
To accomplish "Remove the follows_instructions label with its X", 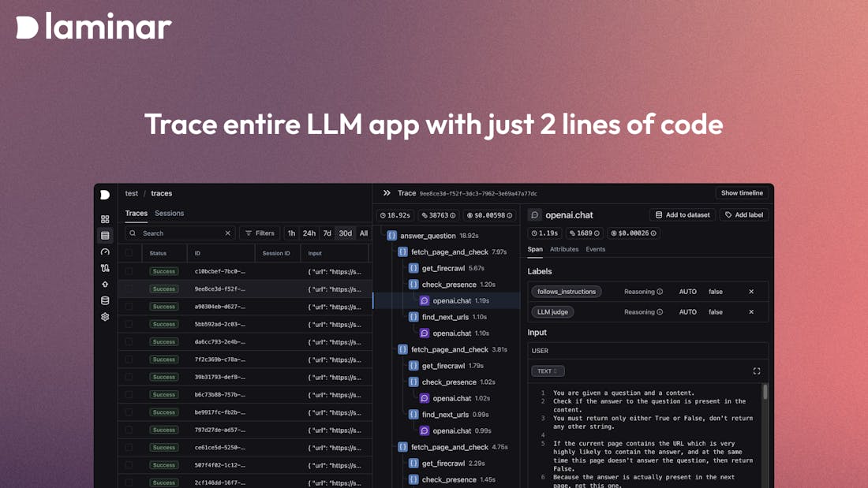I will pyautogui.click(x=751, y=292).
